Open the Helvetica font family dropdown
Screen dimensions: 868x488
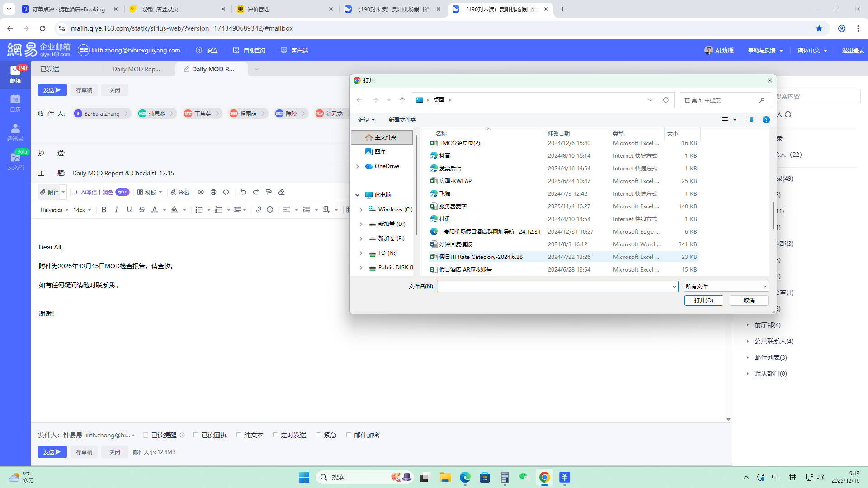54,210
